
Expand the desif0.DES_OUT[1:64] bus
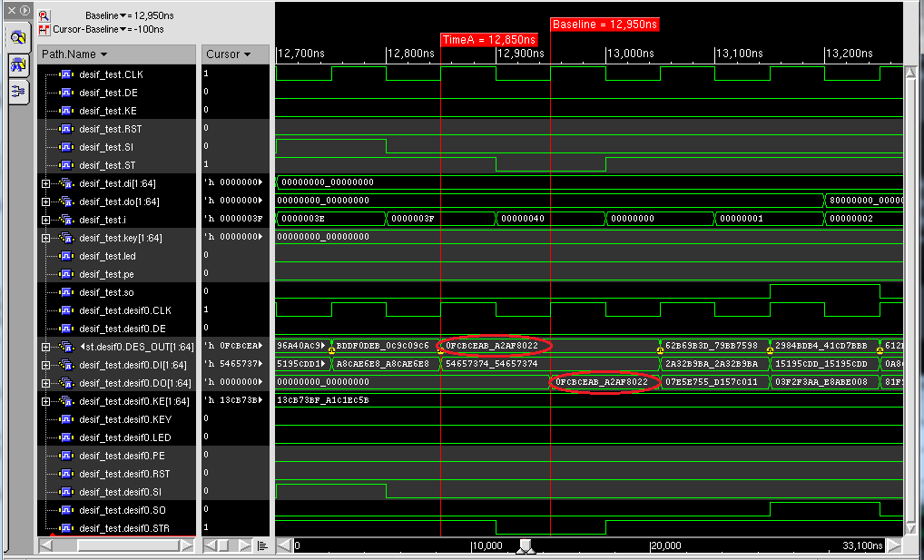point(46,348)
